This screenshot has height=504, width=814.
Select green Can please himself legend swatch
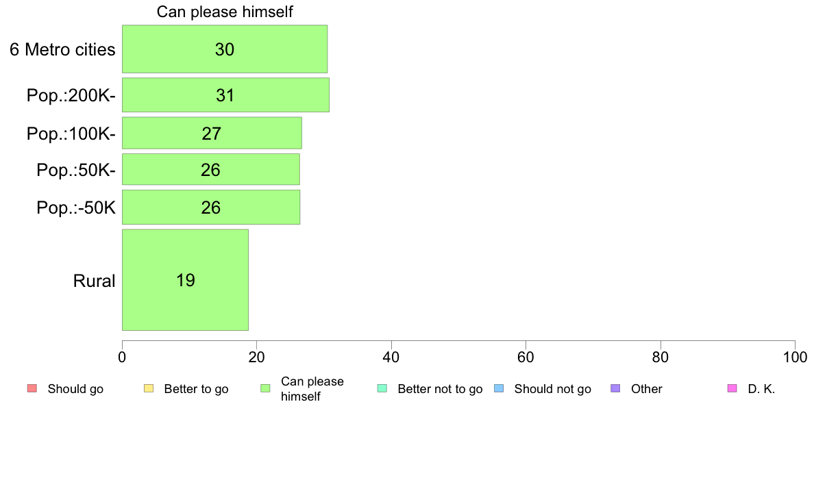pyautogui.click(x=265, y=388)
